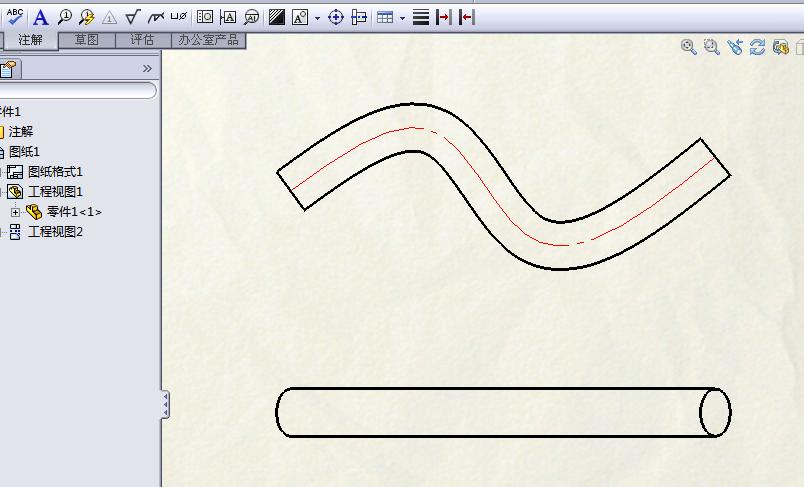Select 图纸1 in the tree
The image size is (804, 487).
[x=24, y=152]
